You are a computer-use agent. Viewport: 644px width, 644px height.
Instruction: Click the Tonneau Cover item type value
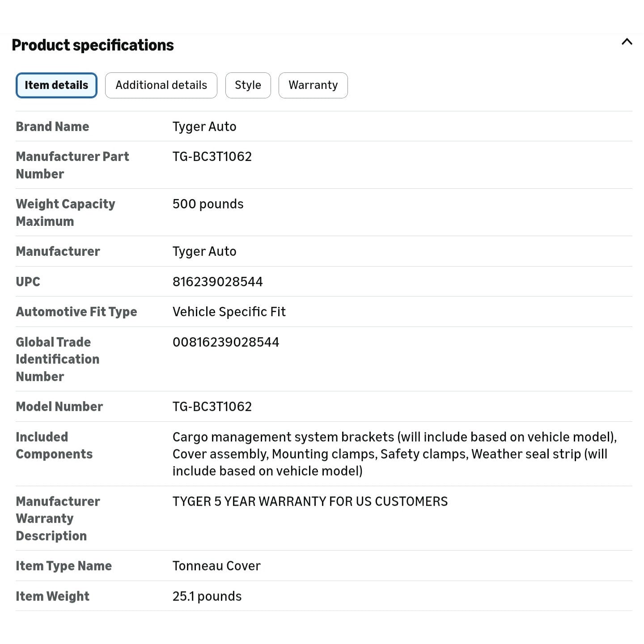click(x=216, y=566)
